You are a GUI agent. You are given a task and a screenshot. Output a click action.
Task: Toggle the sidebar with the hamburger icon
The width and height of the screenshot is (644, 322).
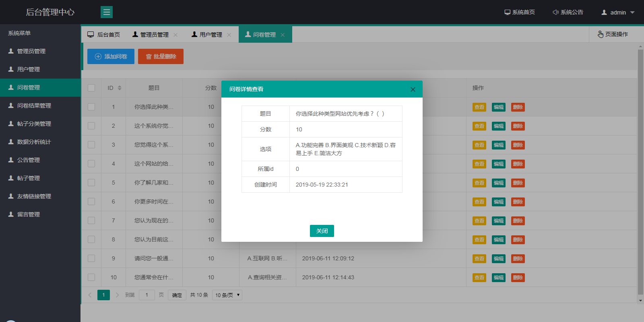pos(107,12)
